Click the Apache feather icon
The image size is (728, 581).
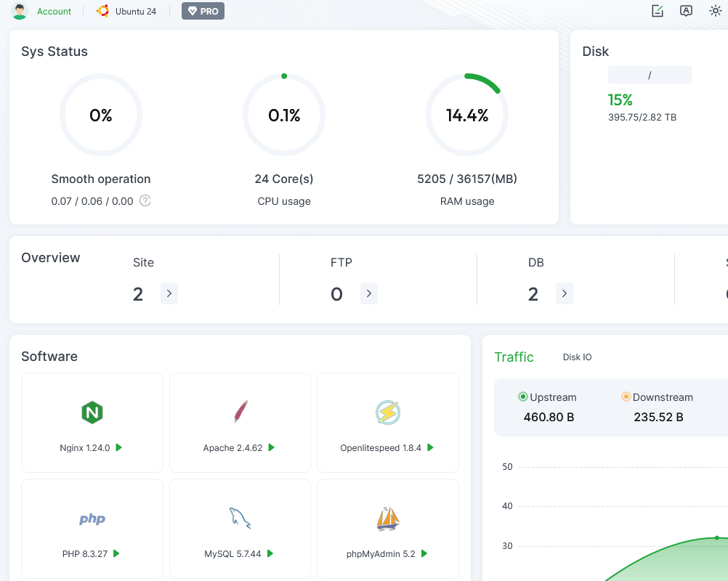pos(240,412)
